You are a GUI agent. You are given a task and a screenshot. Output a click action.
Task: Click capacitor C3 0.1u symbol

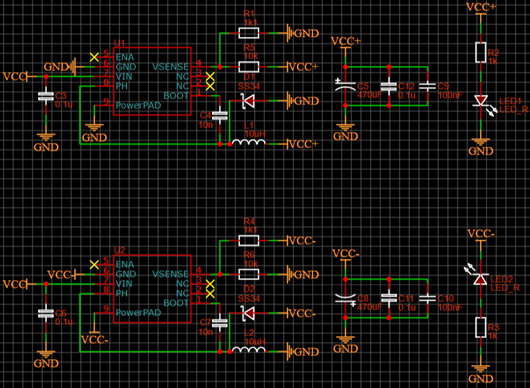point(46,96)
